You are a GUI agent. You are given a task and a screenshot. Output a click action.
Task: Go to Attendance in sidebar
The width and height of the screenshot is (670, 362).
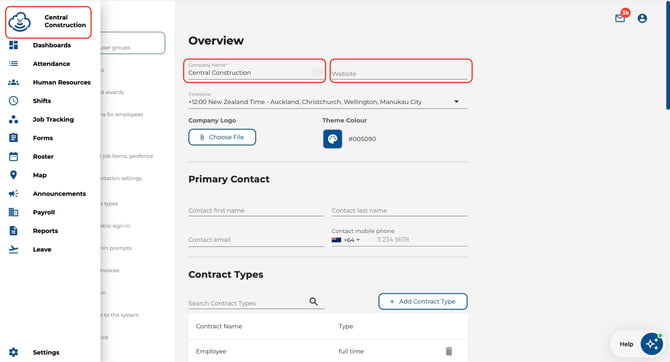(x=51, y=64)
